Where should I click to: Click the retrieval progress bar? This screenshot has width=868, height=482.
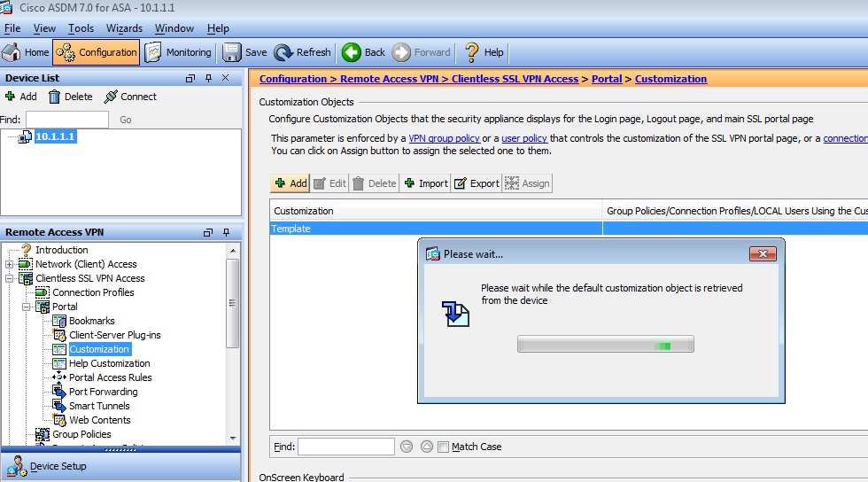pyautogui.click(x=606, y=344)
